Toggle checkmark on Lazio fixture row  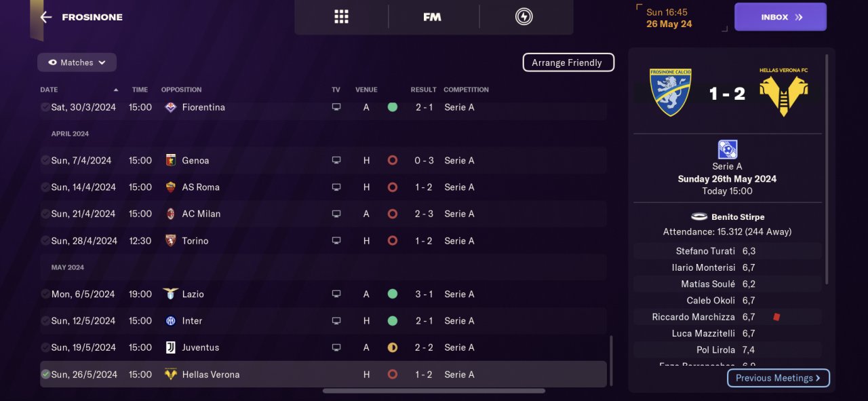(x=45, y=294)
